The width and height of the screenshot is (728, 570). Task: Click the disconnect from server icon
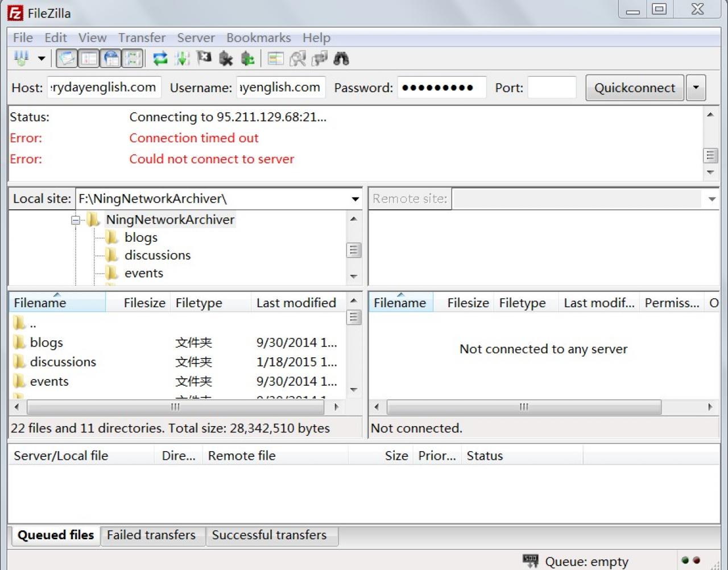point(226,58)
